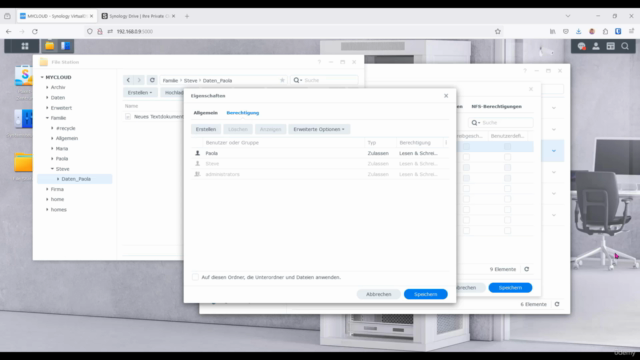Open NFS-Berechtigungen tab in background window
Screen dimensions: 640x360
[496, 107]
